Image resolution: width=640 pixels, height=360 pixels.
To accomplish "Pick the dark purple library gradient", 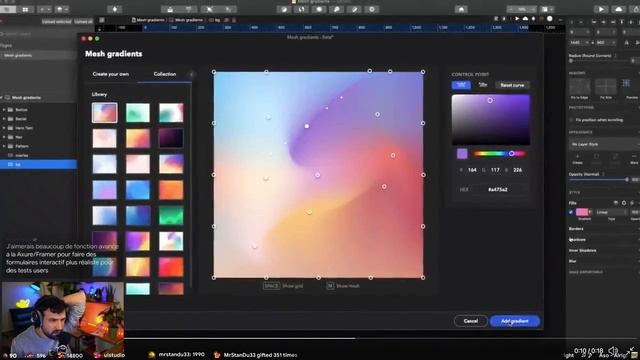I will click(171, 138).
